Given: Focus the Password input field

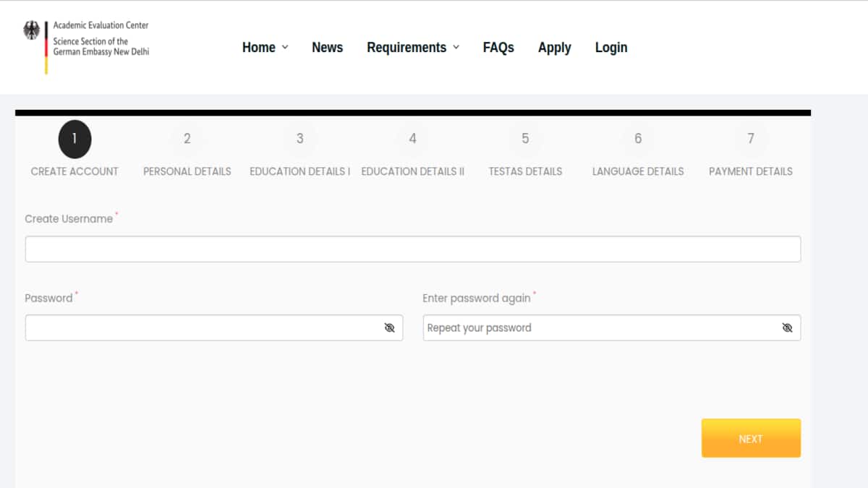Looking at the screenshot, I should click(214, 328).
